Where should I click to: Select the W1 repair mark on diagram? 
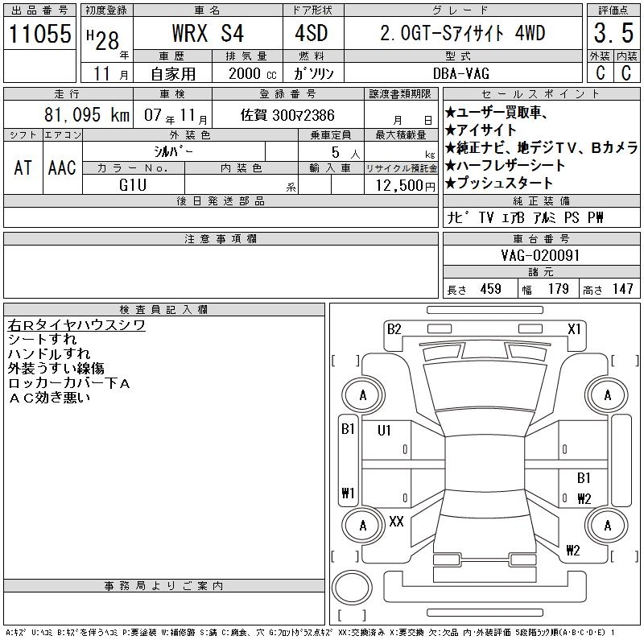click(348, 493)
